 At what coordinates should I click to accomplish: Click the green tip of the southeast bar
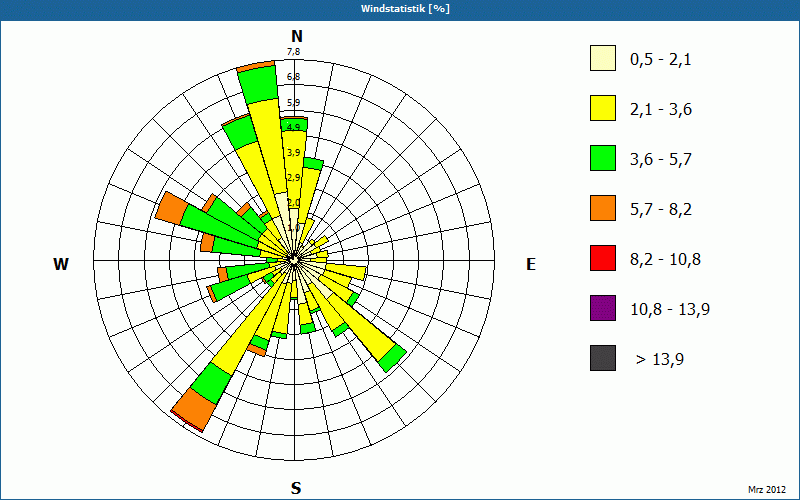393,358
